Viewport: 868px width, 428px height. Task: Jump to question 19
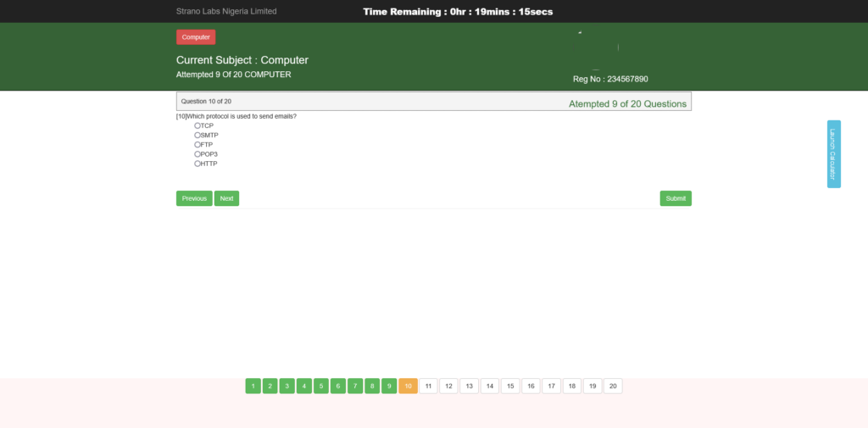pos(593,386)
